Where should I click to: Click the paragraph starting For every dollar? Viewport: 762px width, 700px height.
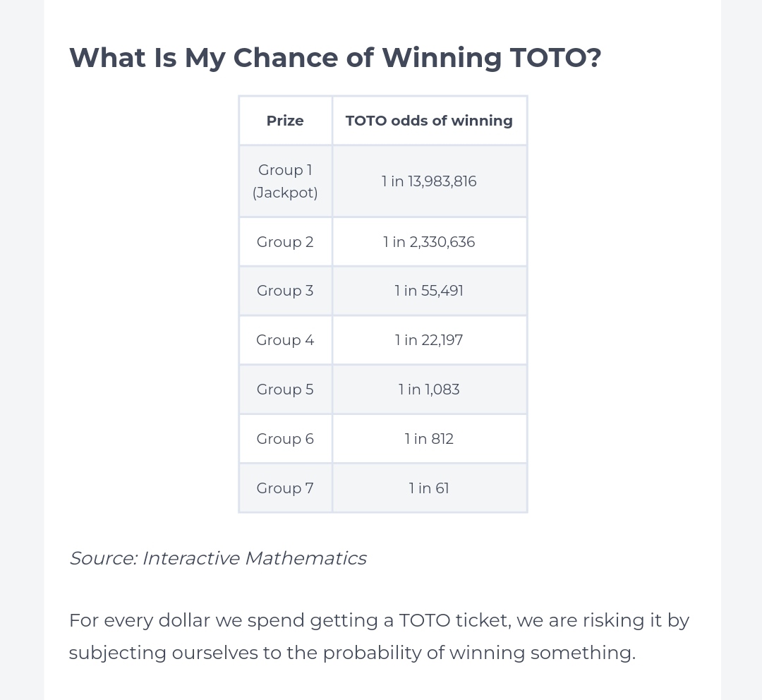(379, 636)
